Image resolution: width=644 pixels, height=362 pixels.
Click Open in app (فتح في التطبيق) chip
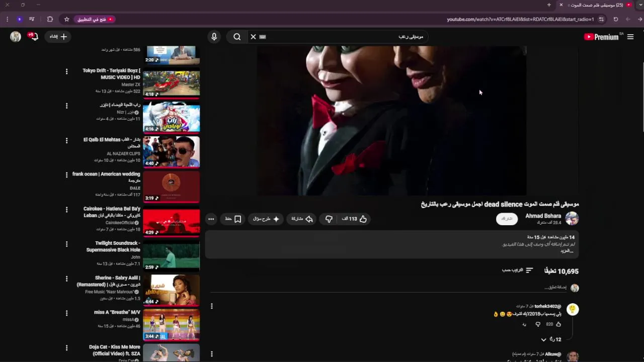95,19
